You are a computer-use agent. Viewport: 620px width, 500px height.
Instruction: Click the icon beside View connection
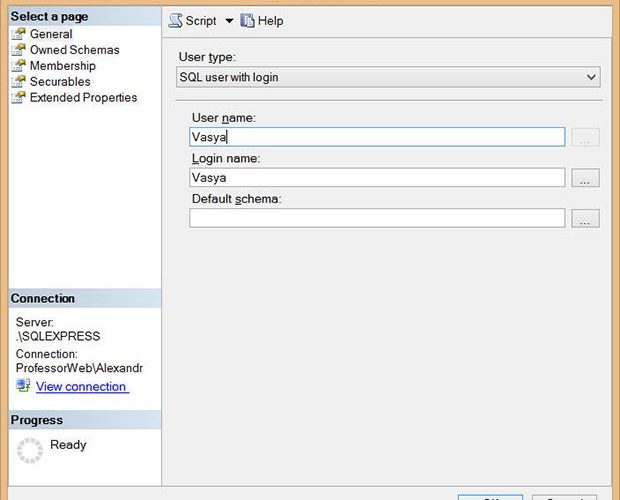[23, 386]
